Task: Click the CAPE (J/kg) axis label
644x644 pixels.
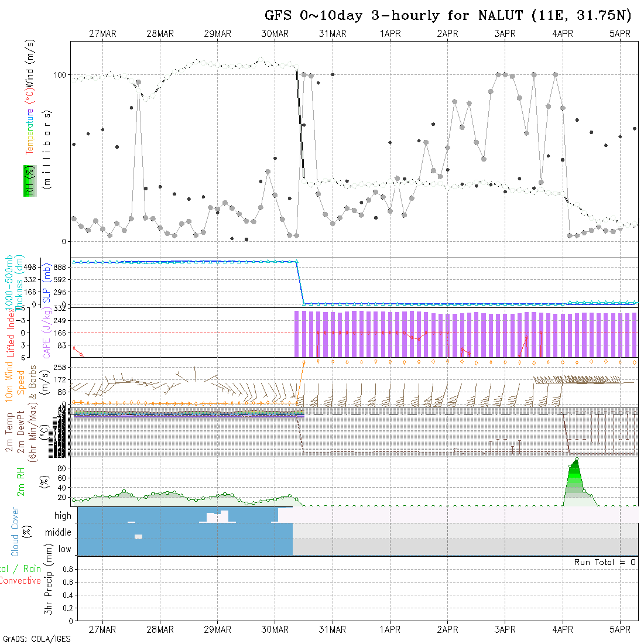Action: tap(45, 332)
